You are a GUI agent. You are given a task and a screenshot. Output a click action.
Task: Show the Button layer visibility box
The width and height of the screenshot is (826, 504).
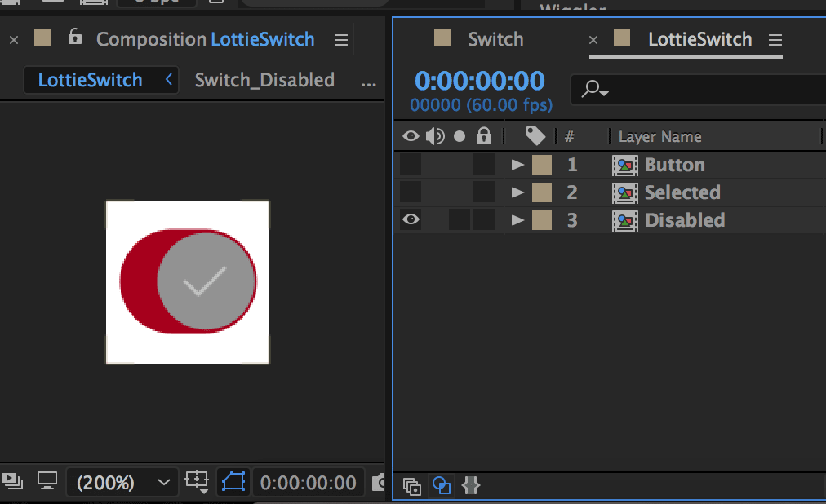[x=411, y=165]
